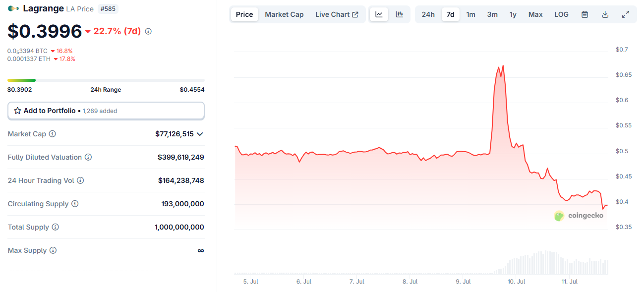Select the 1y time range

pos(513,14)
